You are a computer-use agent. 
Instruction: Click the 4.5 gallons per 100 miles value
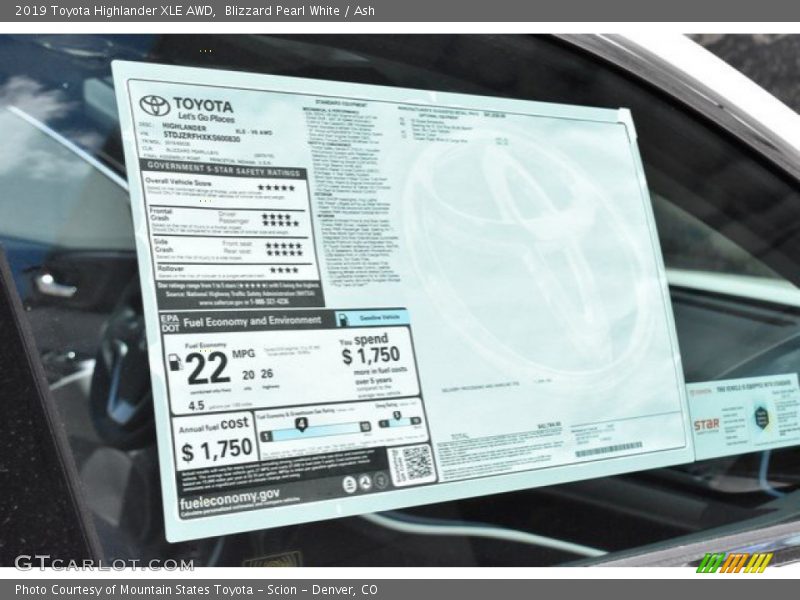point(196,406)
